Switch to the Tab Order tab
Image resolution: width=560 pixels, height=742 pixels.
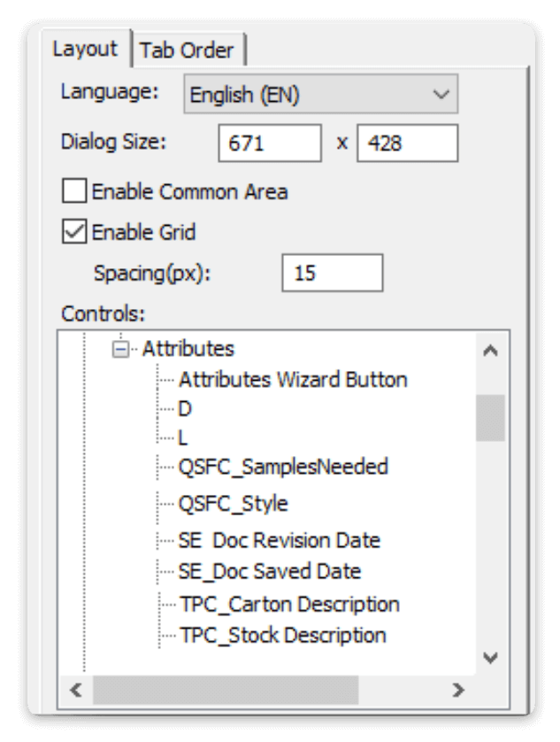click(187, 50)
